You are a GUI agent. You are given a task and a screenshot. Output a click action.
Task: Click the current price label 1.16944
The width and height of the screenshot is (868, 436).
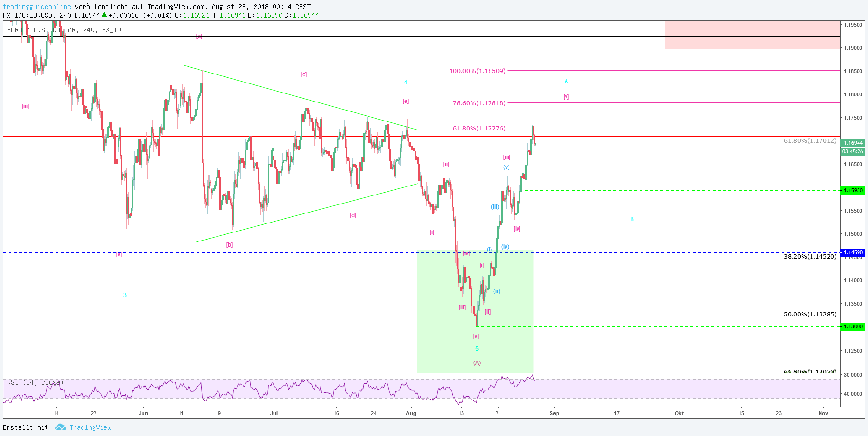[x=853, y=143]
